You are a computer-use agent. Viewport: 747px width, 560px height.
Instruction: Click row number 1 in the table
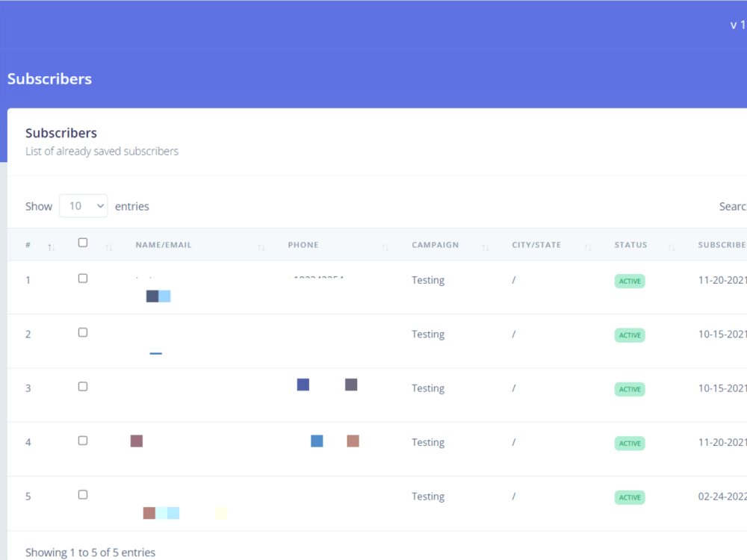click(x=28, y=280)
